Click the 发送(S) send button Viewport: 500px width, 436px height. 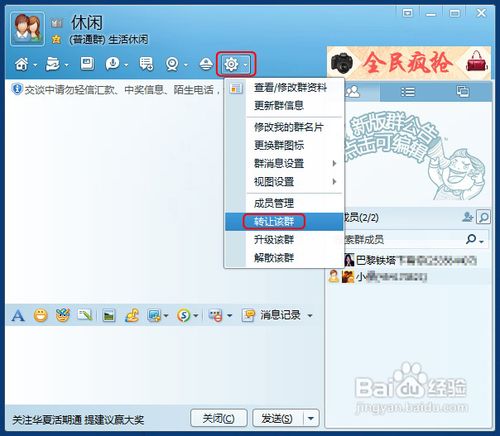pyautogui.click(x=278, y=418)
